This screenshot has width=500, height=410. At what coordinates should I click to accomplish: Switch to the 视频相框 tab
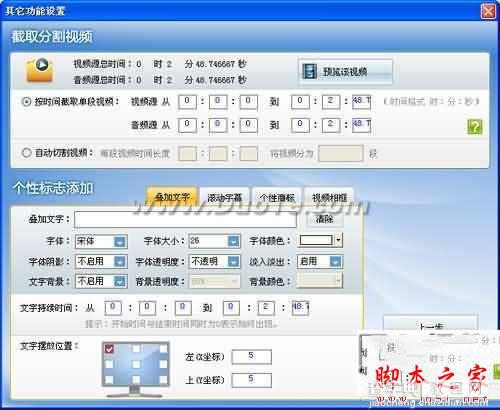coord(329,198)
